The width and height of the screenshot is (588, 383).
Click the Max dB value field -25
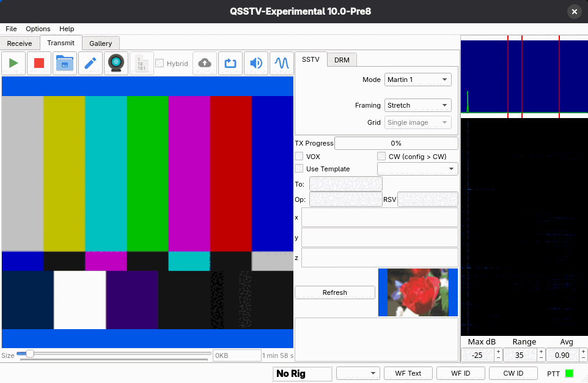tap(478, 355)
